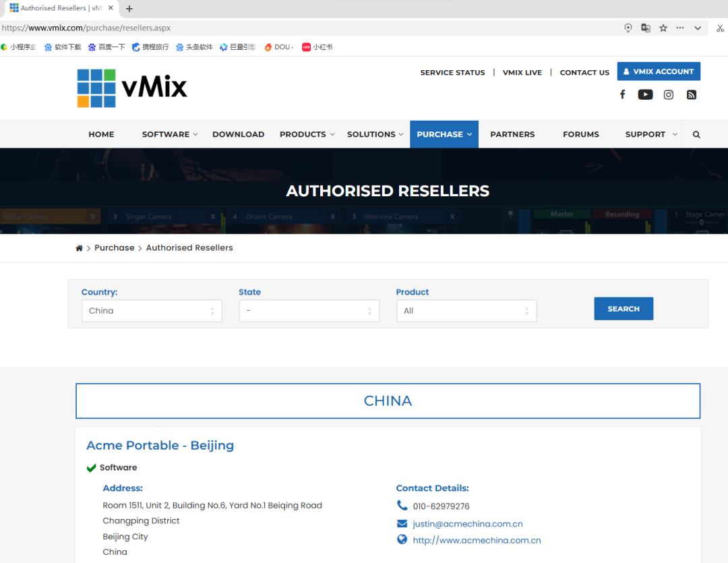Open the 小红书 bookmark
Screen dimensions: 728x563
(x=317, y=47)
